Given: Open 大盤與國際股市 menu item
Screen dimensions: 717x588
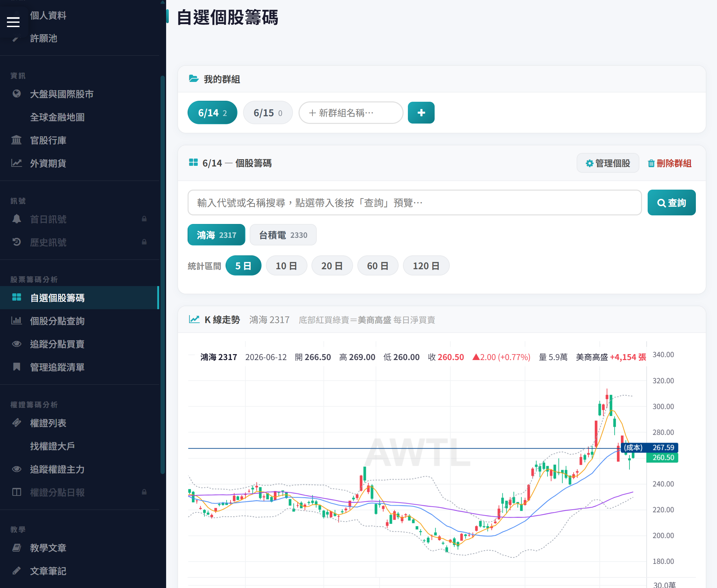Looking at the screenshot, I should point(79,94).
